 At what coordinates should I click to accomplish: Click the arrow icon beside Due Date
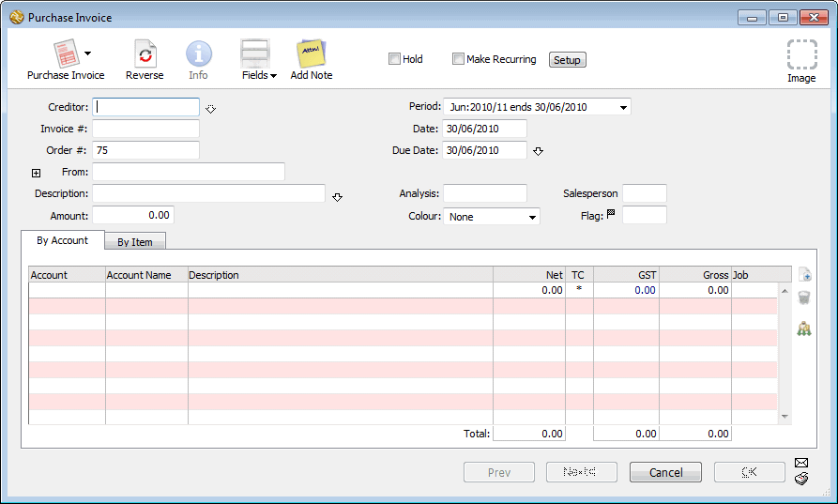pyautogui.click(x=539, y=151)
